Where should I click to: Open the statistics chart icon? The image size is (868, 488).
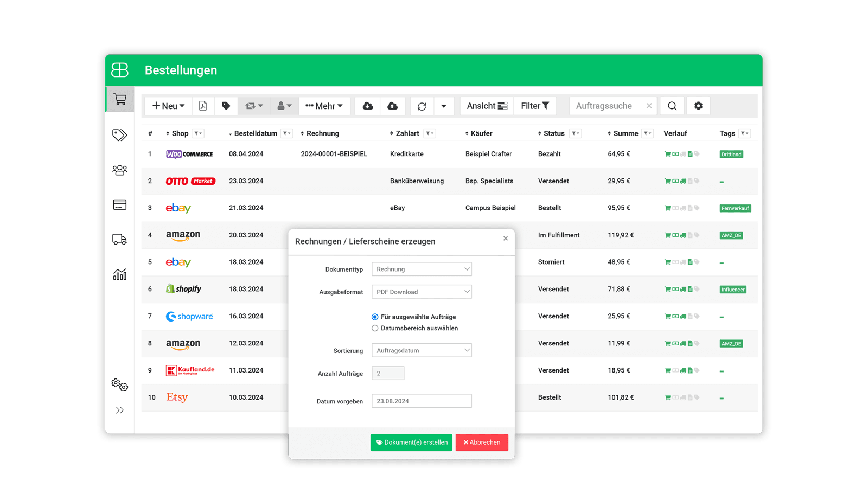coord(119,274)
